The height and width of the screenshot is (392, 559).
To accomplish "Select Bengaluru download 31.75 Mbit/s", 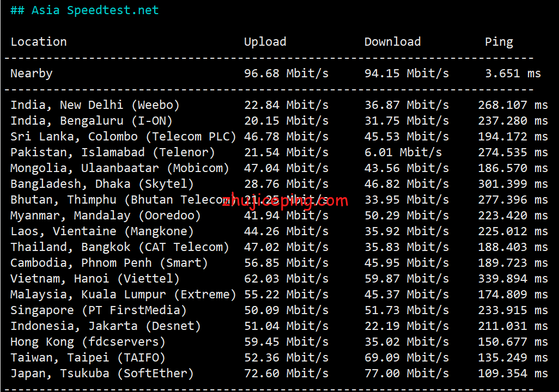I will point(406,121).
